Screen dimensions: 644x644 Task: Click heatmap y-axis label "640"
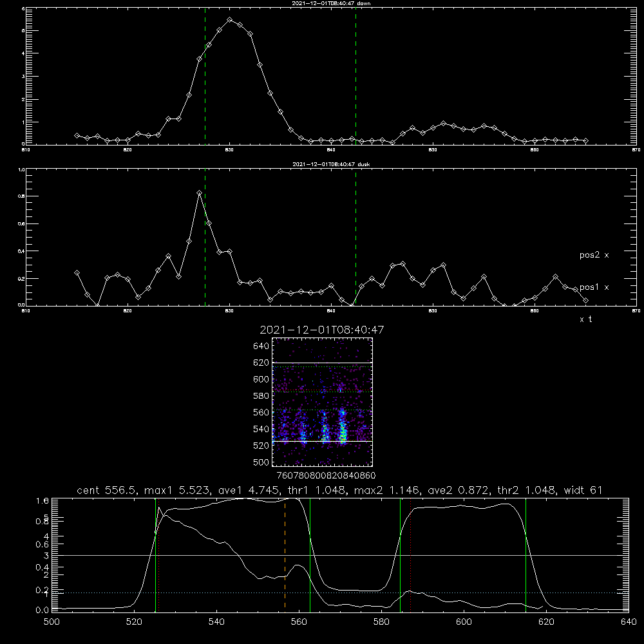tap(261, 346)
